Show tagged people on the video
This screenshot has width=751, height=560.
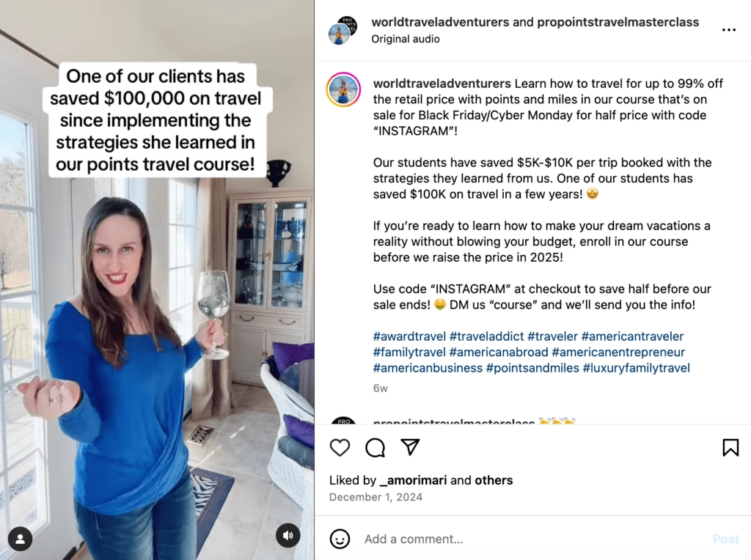tap(20, 539)
